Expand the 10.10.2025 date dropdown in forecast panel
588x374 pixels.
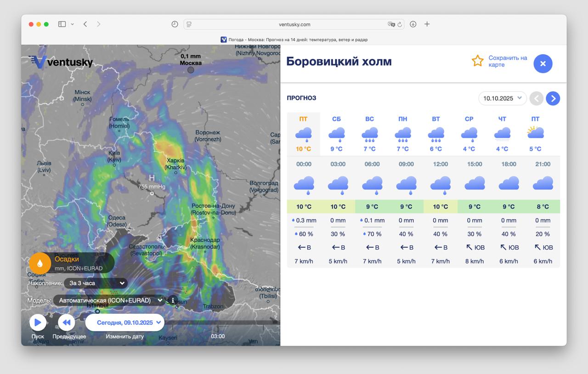502,98
